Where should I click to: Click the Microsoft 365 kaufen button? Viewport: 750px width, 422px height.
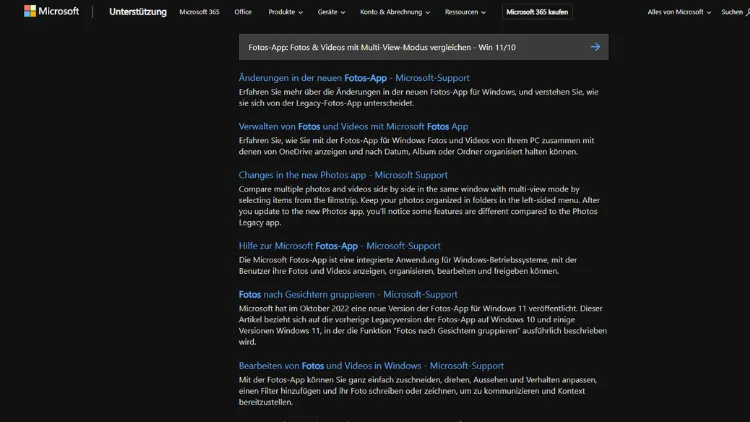coord(537,12)
